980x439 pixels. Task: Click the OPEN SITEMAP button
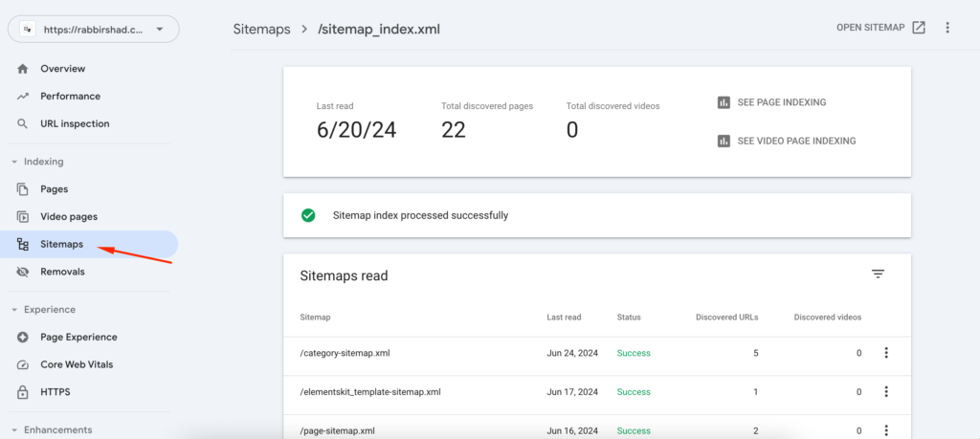click(x=880, y=28)
